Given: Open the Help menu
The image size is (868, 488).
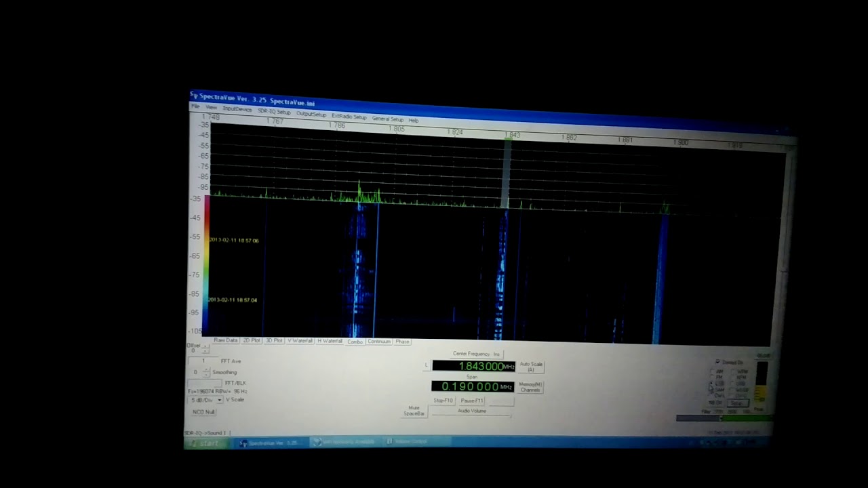Looking at the screenshot, I should pos(414,121).
